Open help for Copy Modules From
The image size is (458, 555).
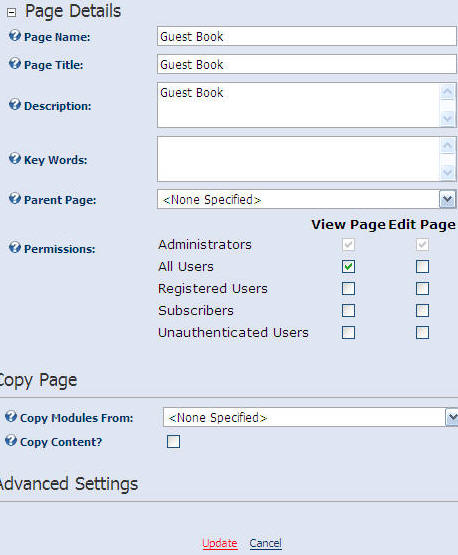click(11, 417)
